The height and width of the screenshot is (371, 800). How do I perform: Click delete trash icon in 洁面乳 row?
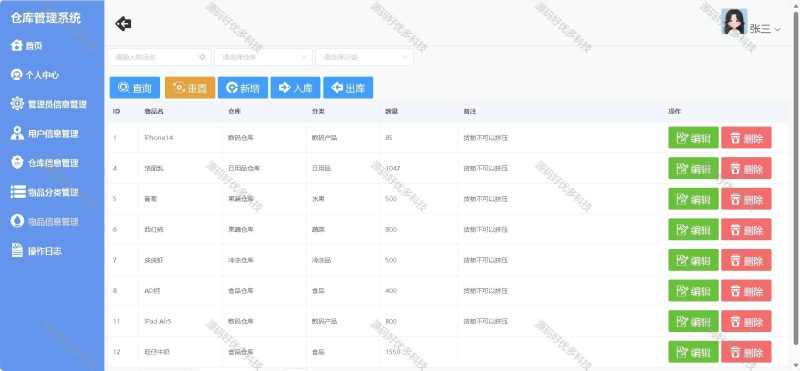click(735, 168)
